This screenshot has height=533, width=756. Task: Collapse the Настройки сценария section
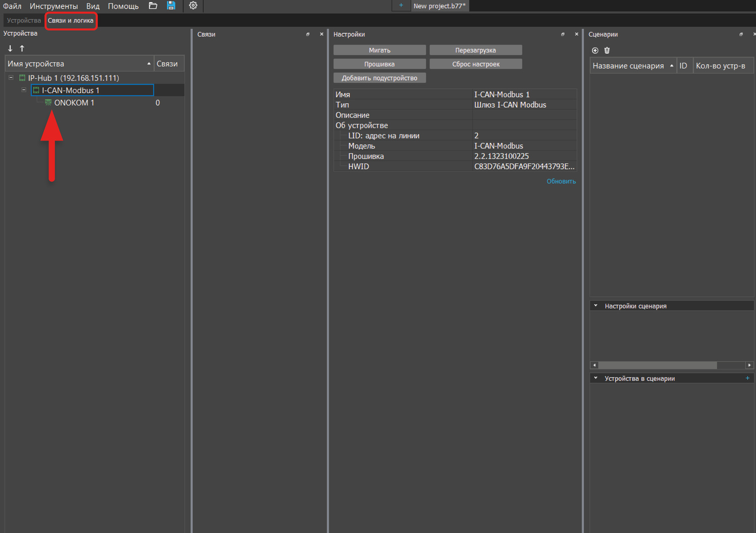[x=596, y=306]
